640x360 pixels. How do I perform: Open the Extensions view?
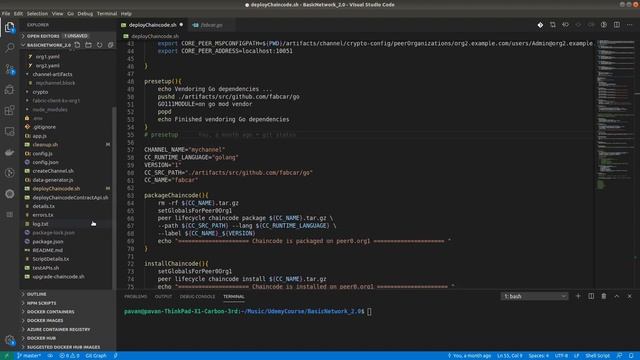(x=9, y=111)
